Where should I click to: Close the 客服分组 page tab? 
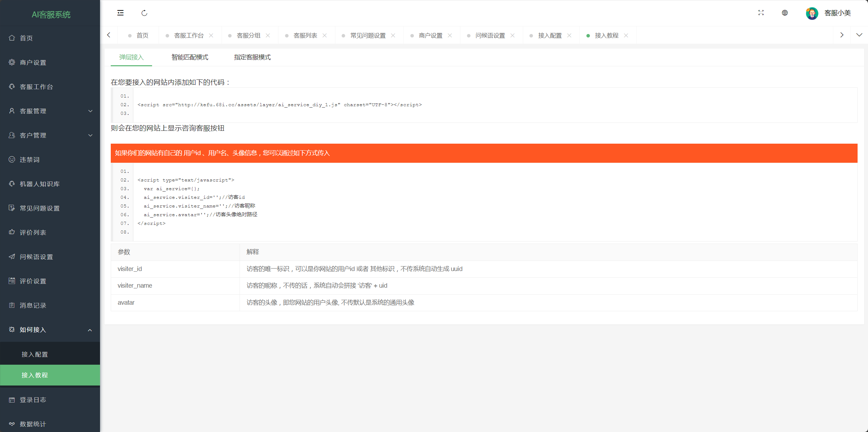(x=268, y=35)
